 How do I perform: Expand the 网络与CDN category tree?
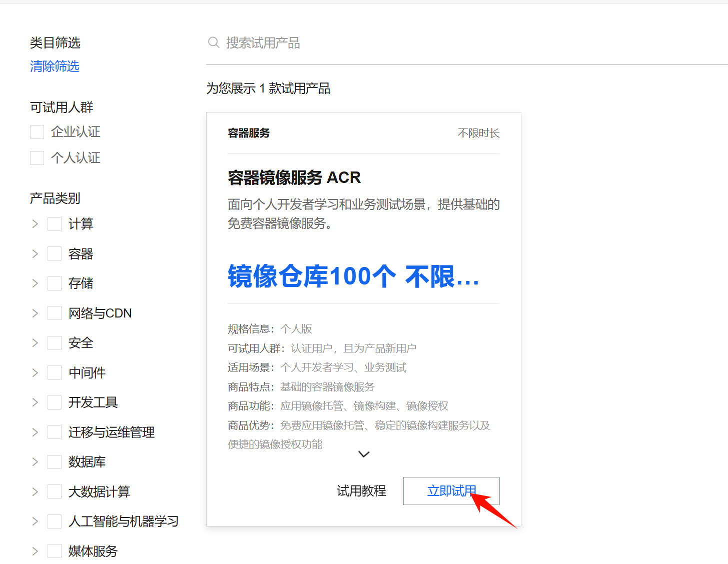35,313
